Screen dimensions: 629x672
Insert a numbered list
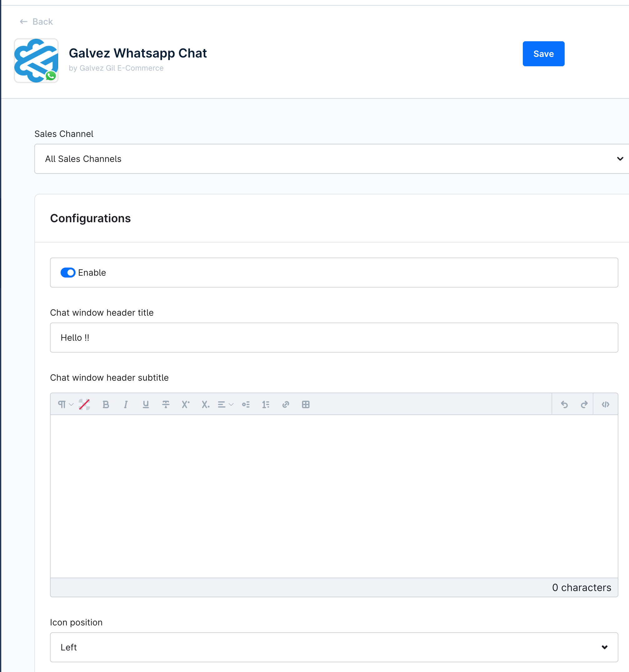click(x=265, y=404)
